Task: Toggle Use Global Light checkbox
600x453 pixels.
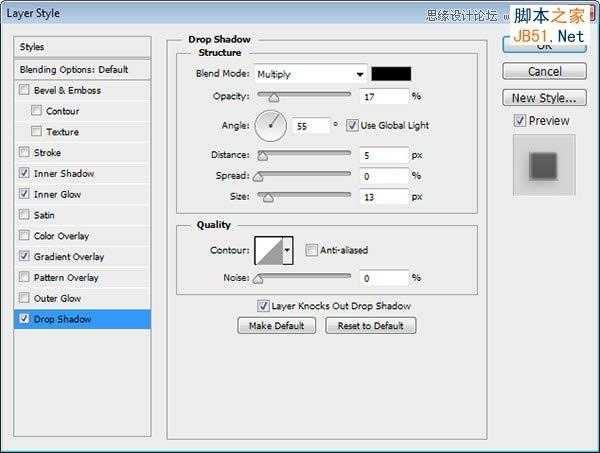Action: 352,125
